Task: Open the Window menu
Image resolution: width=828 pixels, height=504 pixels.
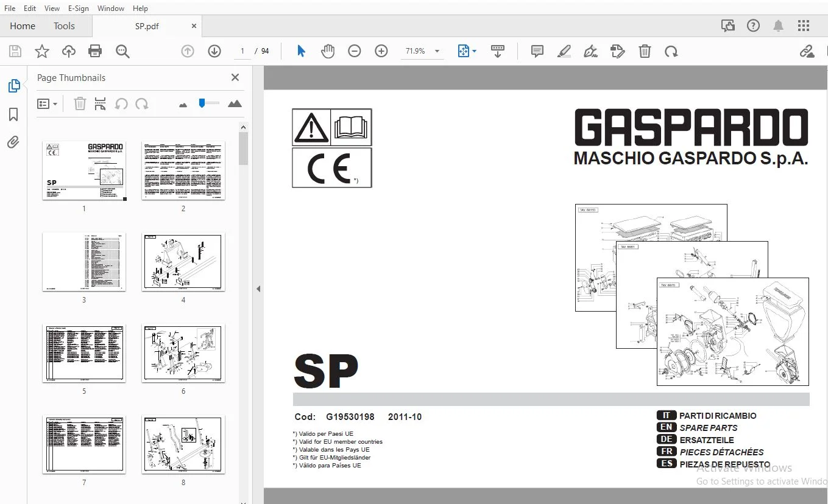Action: pos(111,9)
